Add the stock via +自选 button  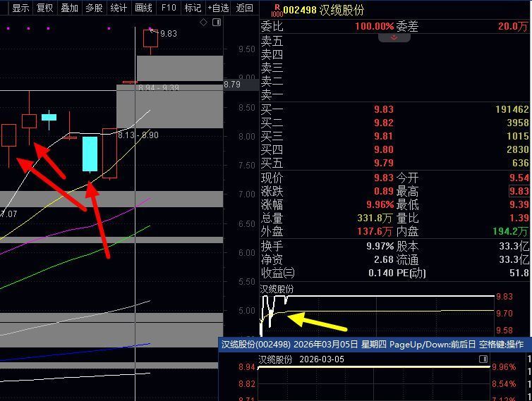tap(217, 8)
